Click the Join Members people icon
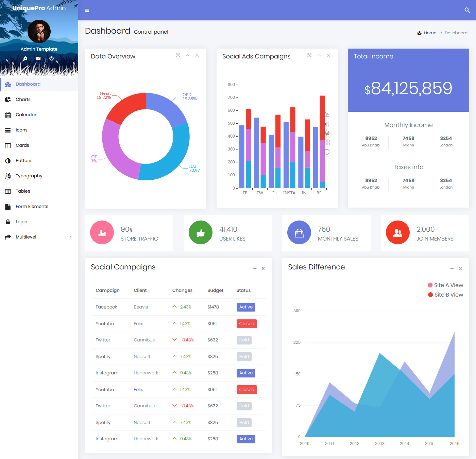476x459 pixels. (x=398, y=232)
